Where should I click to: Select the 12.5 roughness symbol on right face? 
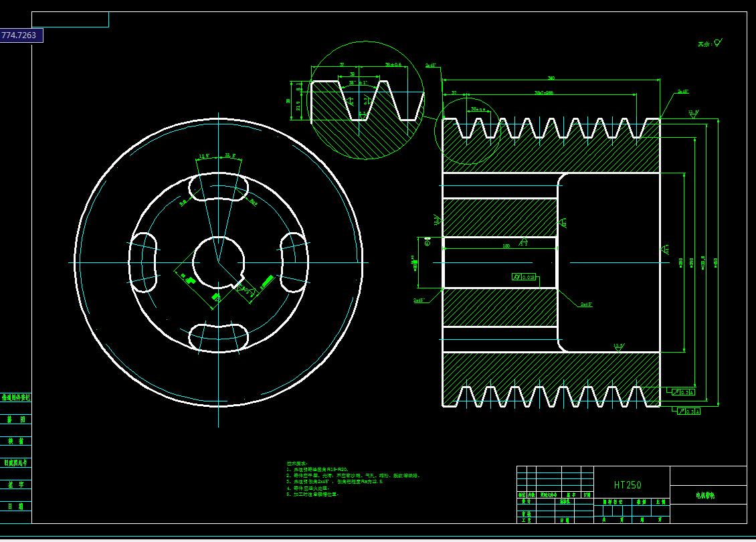coord(666,250)
